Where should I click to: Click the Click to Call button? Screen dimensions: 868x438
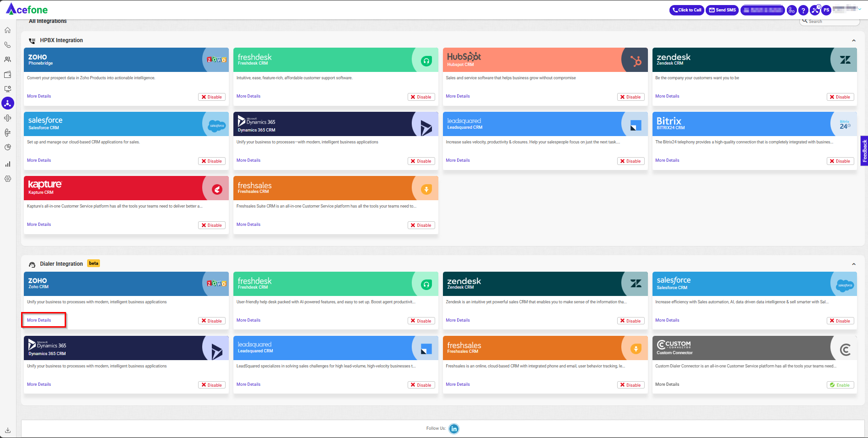coord(686,10)
